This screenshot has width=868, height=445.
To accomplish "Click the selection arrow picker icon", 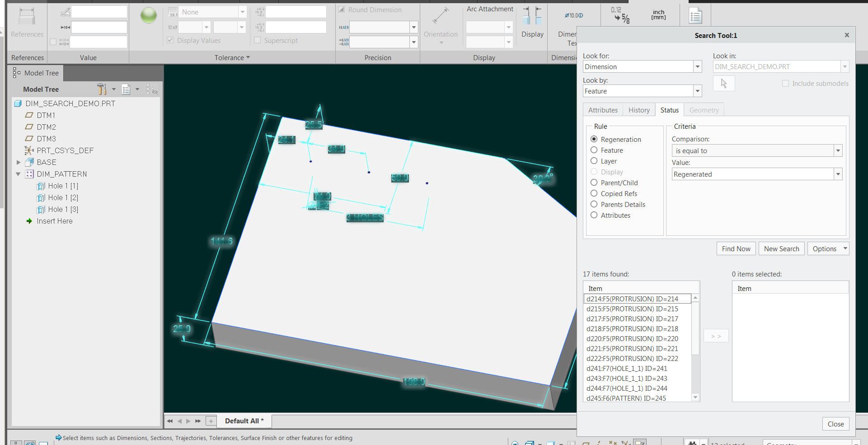I will [724, 84].
